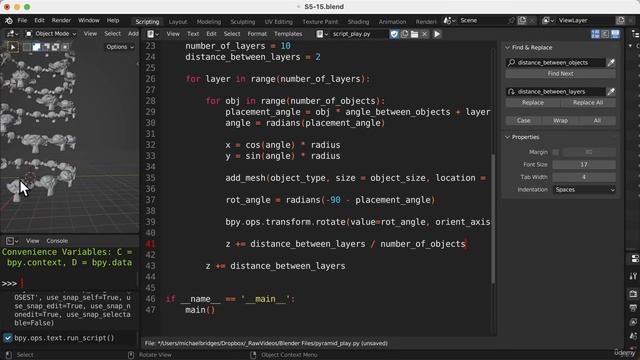Open the ViewLayer browse dropdown icon
Screen dimensions: 640x360
pos(547,20)
